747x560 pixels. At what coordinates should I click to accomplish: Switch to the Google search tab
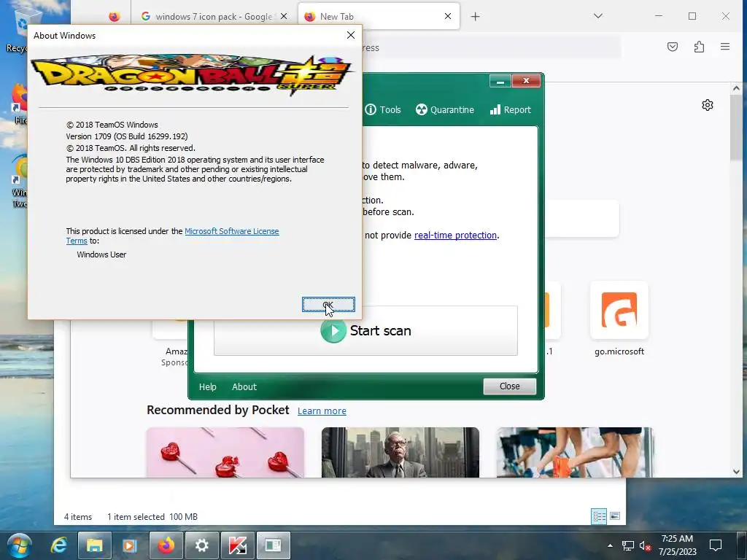(x=214, y=17)
